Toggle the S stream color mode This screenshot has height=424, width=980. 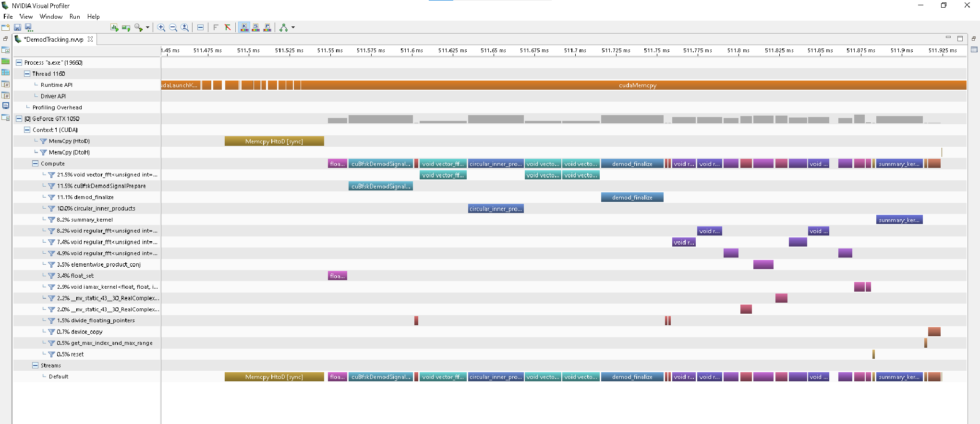(256, 27)
